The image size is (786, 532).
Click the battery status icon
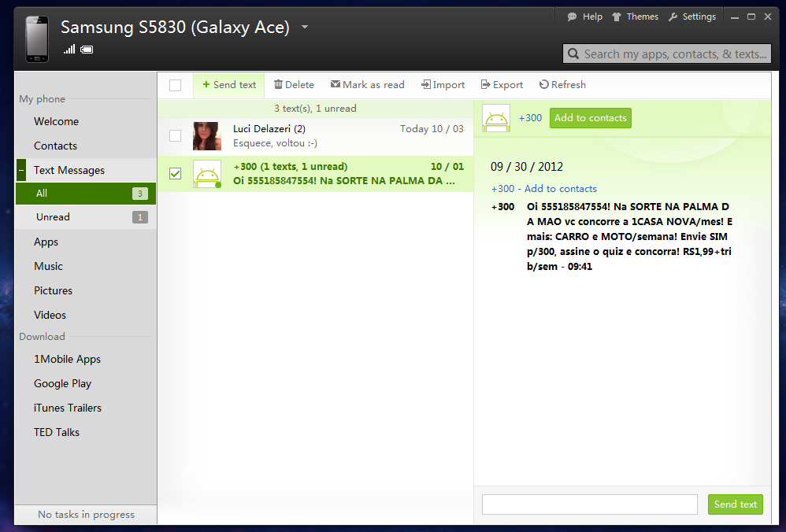point(87,50)
